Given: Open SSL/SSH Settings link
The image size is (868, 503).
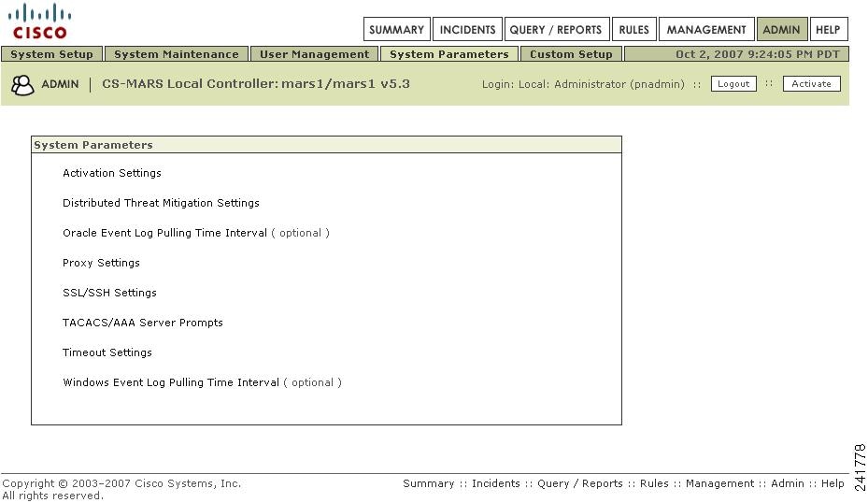Looking at the screenshot, I should [109, 293].
